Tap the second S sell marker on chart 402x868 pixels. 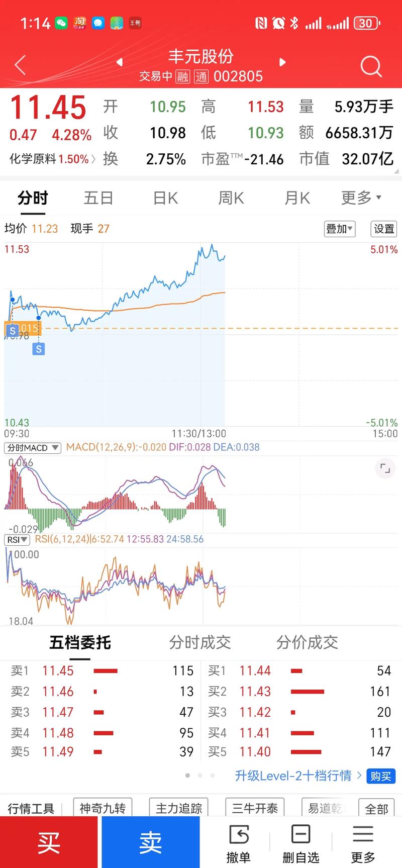tap(39, 349)
